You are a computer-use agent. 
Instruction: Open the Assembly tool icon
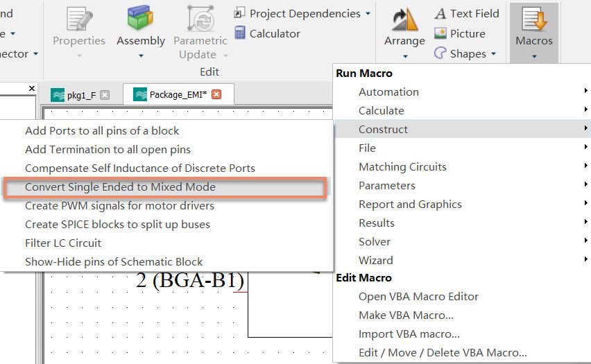point(140,19)
